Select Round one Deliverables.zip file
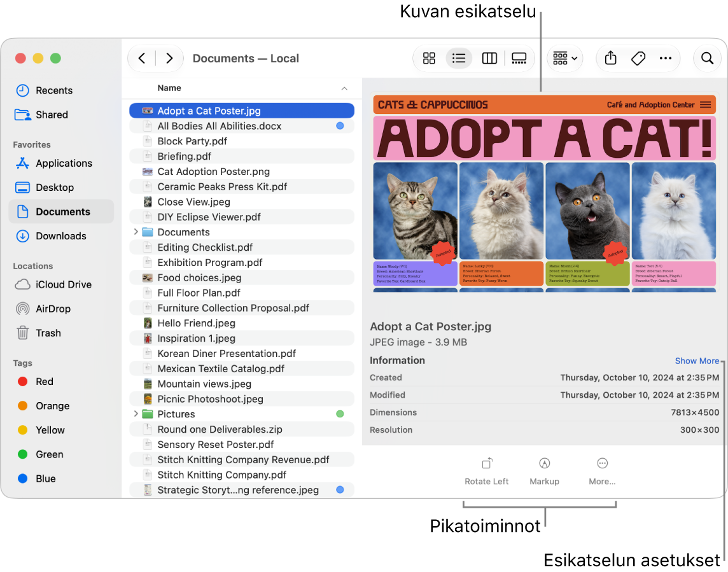 (242, 429)
